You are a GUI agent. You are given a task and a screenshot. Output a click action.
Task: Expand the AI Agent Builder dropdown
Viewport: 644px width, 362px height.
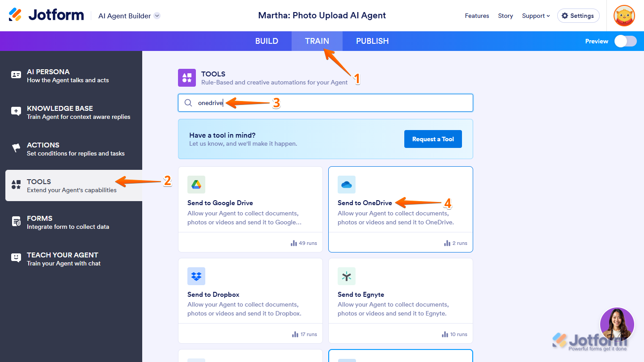(x=157, y=16)
